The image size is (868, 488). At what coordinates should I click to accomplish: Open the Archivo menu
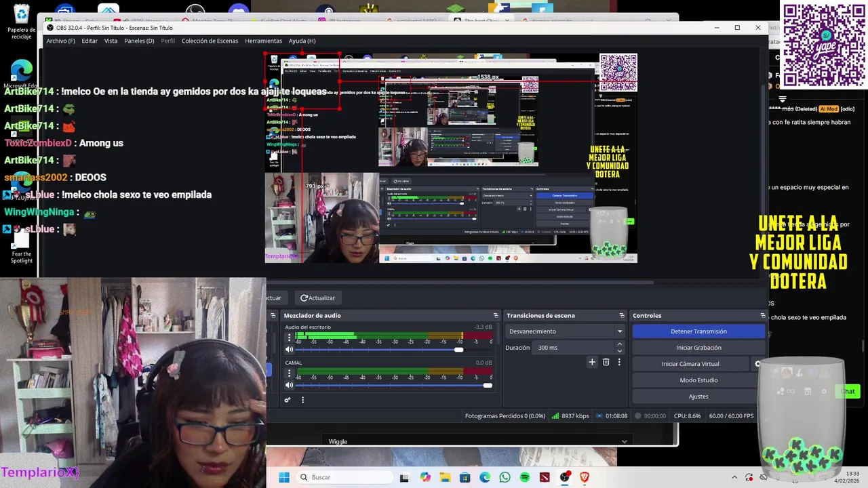(x=60, y=41)
